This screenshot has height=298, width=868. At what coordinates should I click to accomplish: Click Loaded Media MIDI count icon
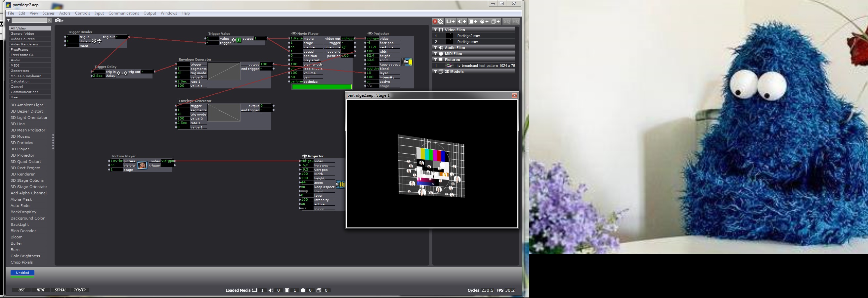[x=303, y=290]
